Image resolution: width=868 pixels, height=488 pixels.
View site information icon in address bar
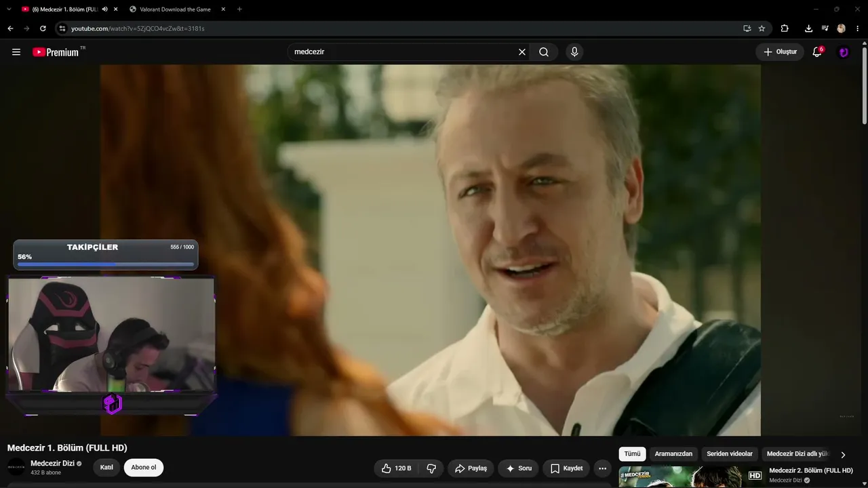click(x=62, y=28)
